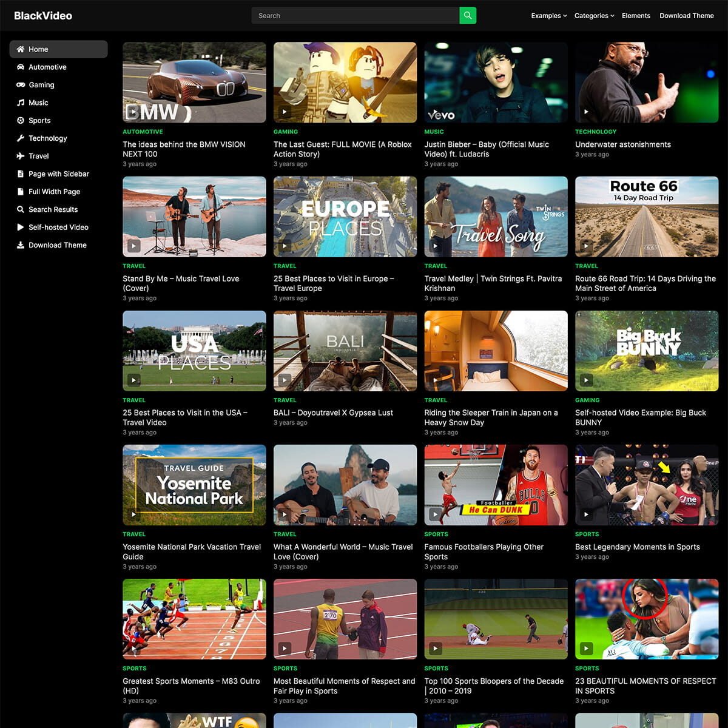Click the airplane icon beside Travel
This screenshot has width=728, height=728.
(x=21, y=156)
